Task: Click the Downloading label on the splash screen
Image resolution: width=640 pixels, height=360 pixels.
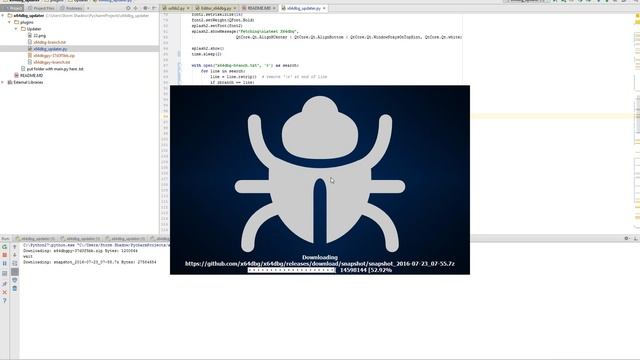Action: pyautogui.click(x=320, y=257)
